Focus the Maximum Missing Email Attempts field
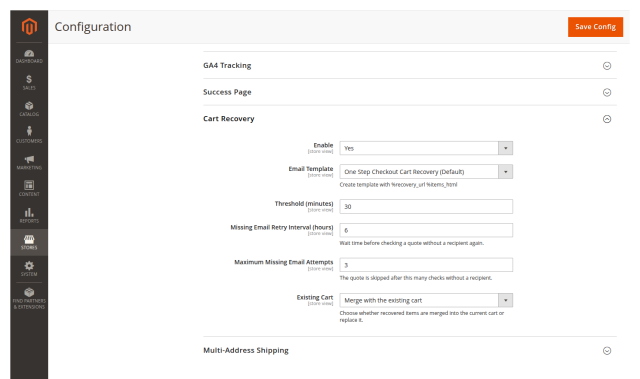Viewport: 640px width, 379px height. click(426, 265)
